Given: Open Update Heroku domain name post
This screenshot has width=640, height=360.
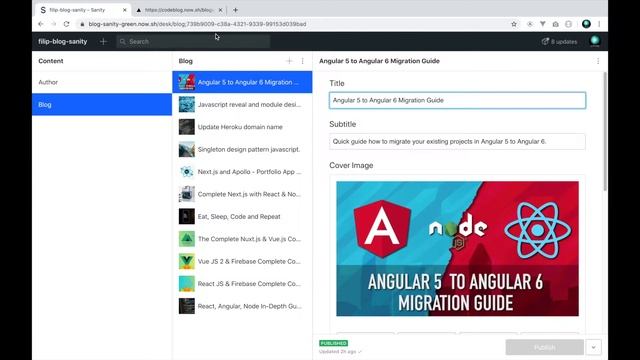Looking at the screenshot, I should coord(242,127).
